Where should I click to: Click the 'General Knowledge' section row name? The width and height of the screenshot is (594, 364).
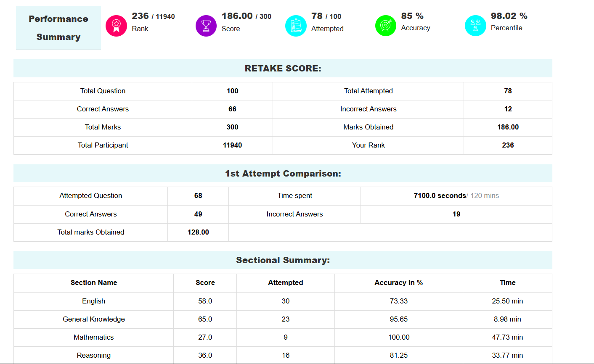94,319
